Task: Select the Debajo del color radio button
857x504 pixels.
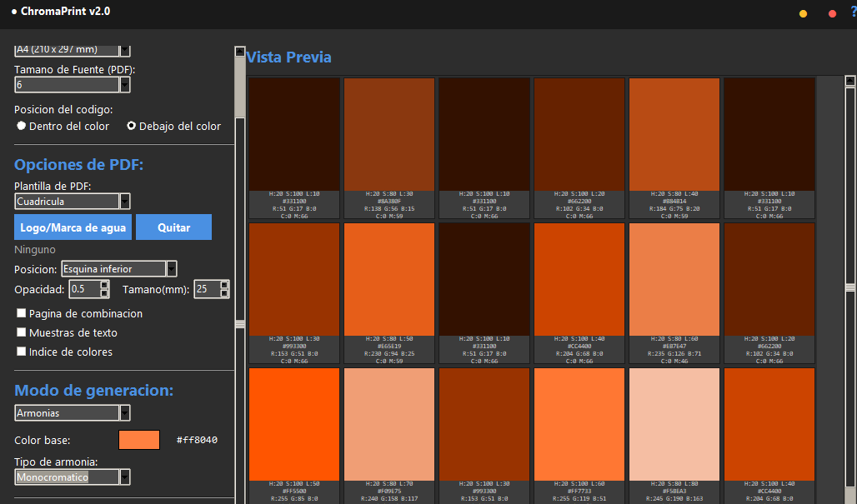Action: [x=131, y=126]
